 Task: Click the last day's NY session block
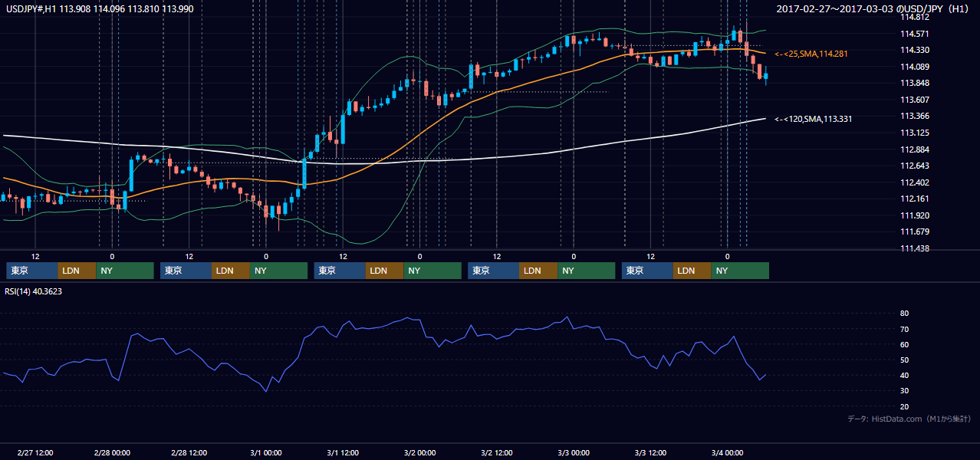coord(740,271)
